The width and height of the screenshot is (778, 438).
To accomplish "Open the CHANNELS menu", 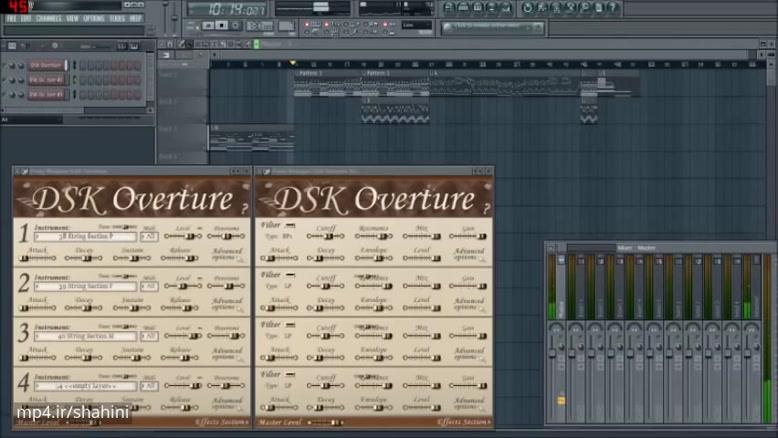I will pos(48,18).
